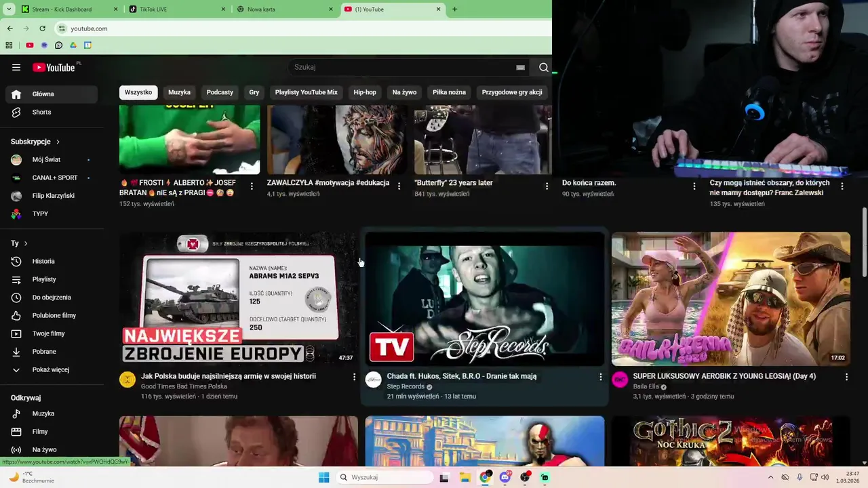Open options menu for ZAWALCZYŁA motywacja short
Screen dimensions: 868x488
coord(399,186)
